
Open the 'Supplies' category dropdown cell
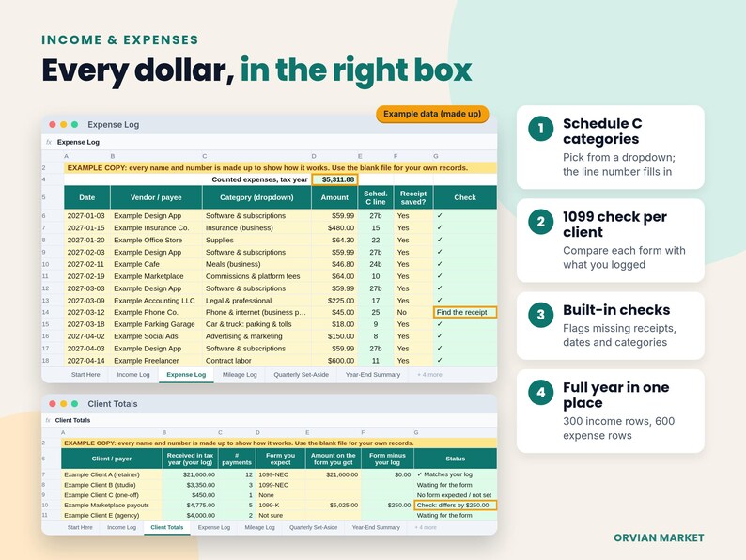click(x=256, y=241)
